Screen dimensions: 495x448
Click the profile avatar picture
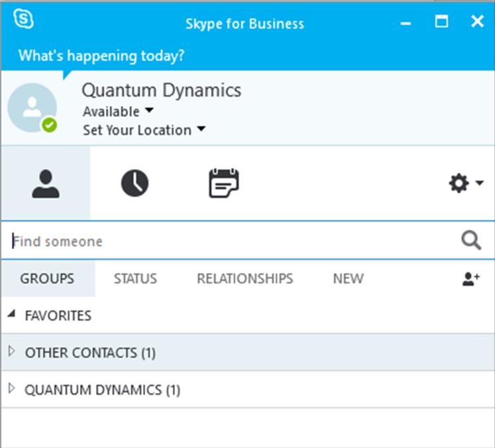click(x=32, y=107)
